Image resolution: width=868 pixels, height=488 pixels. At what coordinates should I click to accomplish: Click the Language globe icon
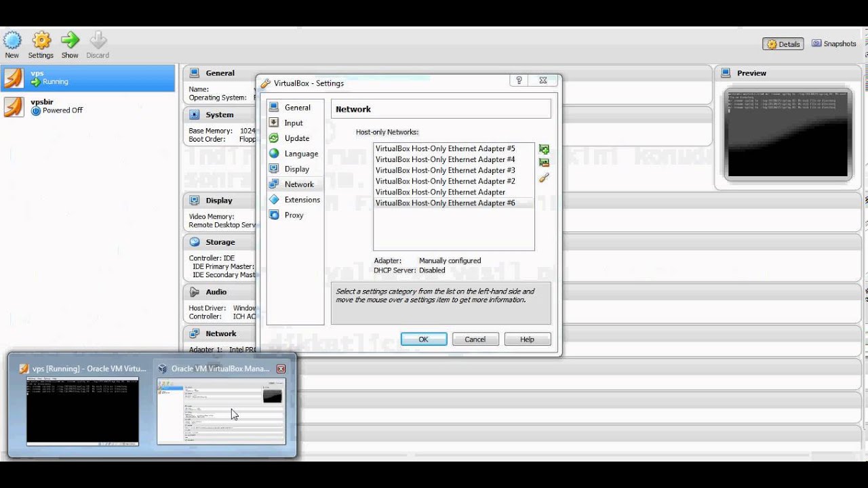tap(274, 153)
